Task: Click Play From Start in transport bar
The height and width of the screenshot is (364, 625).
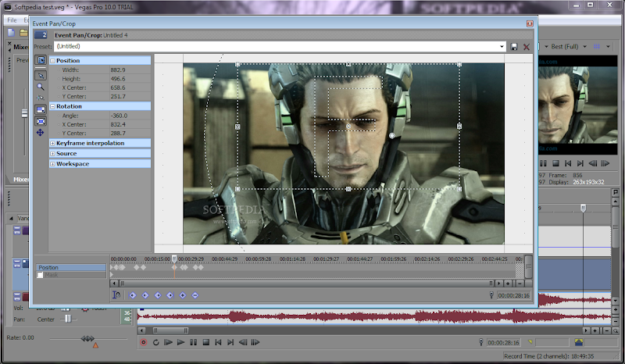Action: 168,342
